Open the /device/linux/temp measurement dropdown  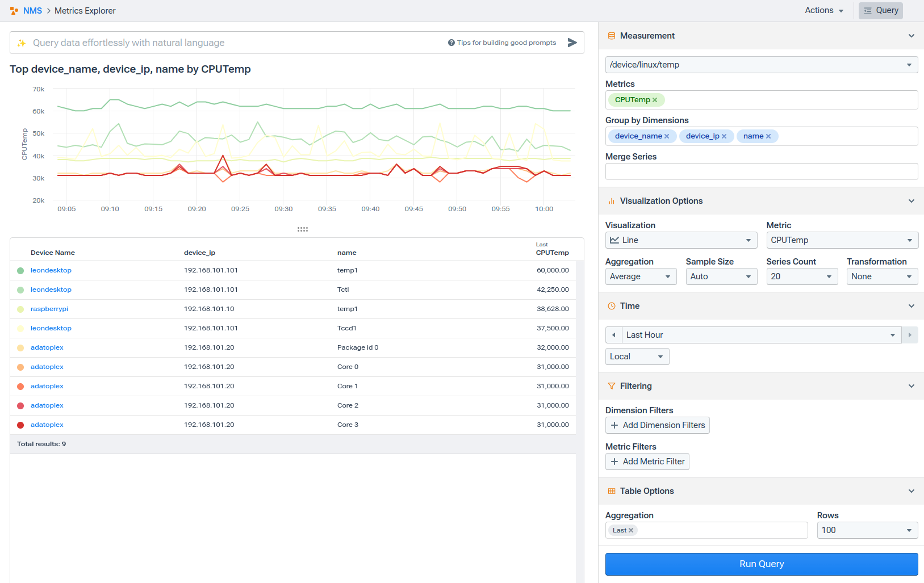(x=762, y=65)
